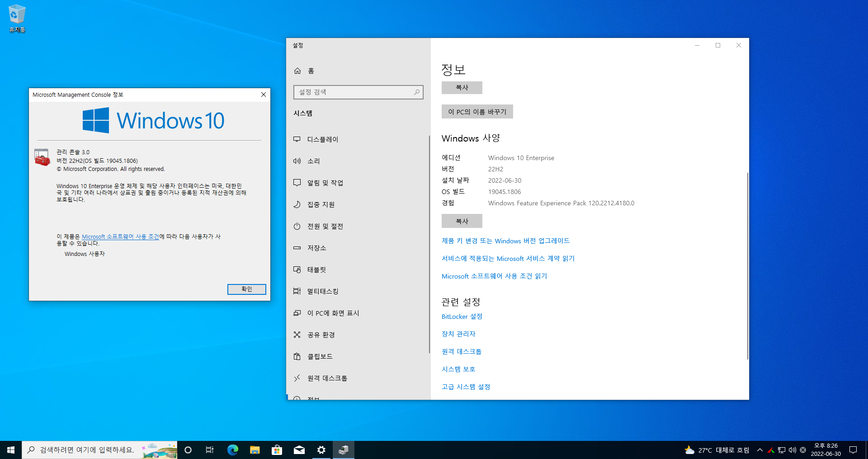Select install date 2022-06-30 in specifications

[505, 180]
